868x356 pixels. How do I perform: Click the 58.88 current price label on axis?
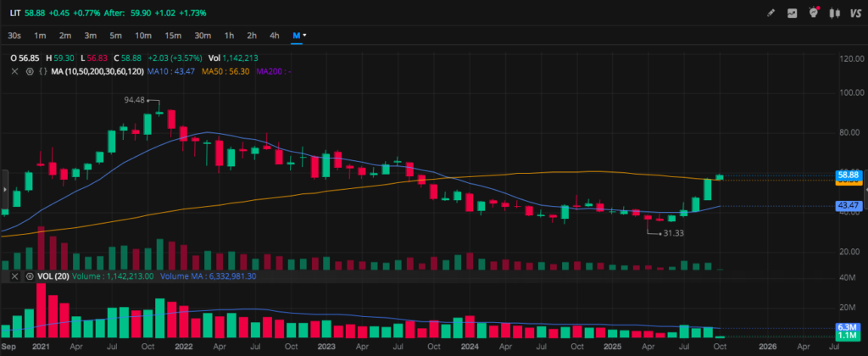point(849,174)
